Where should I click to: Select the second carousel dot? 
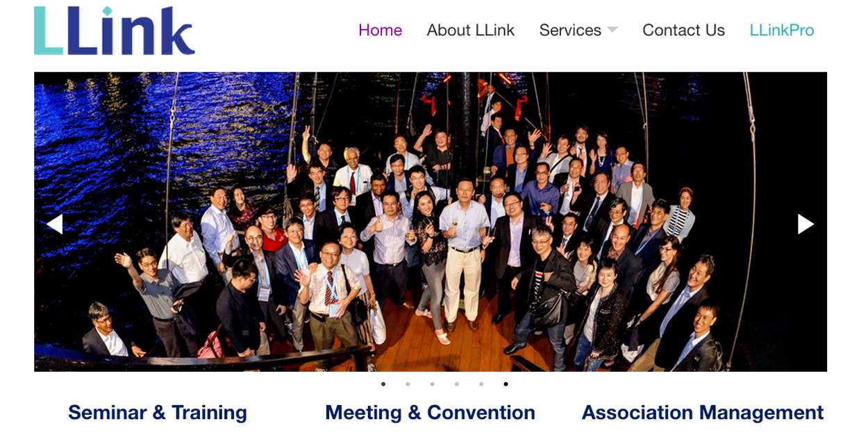click(x=408, y=384)
